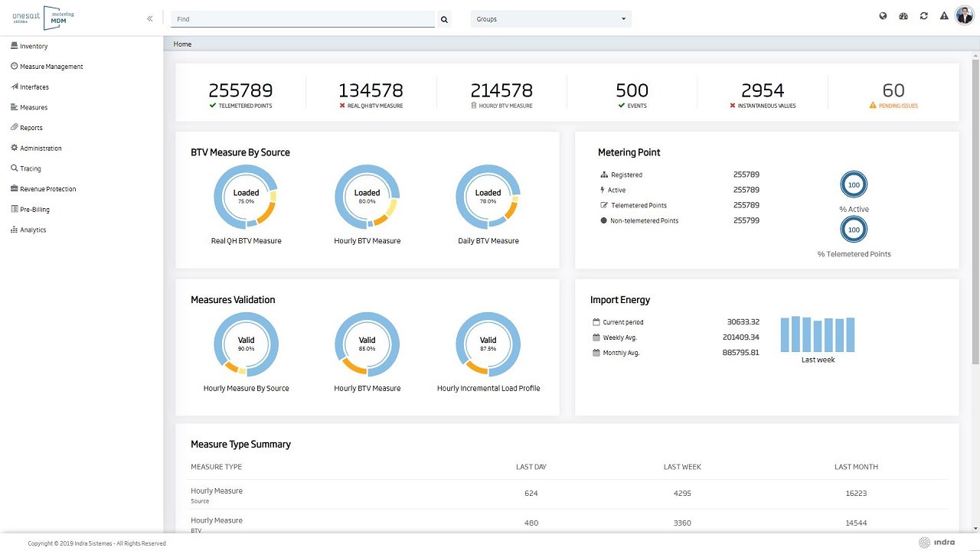This screenshot has height=551, width=980.
Task: Click the Registered hierarchy icon
Action: click(604, 174)
